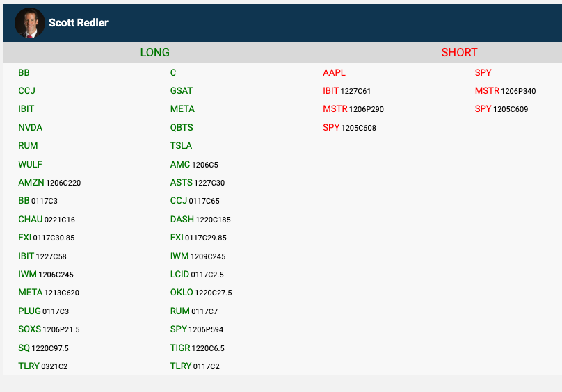Viewport: 562px width, 392px height.
Task: Open the SPY 1206P594 long option
Action: [197, 329]
